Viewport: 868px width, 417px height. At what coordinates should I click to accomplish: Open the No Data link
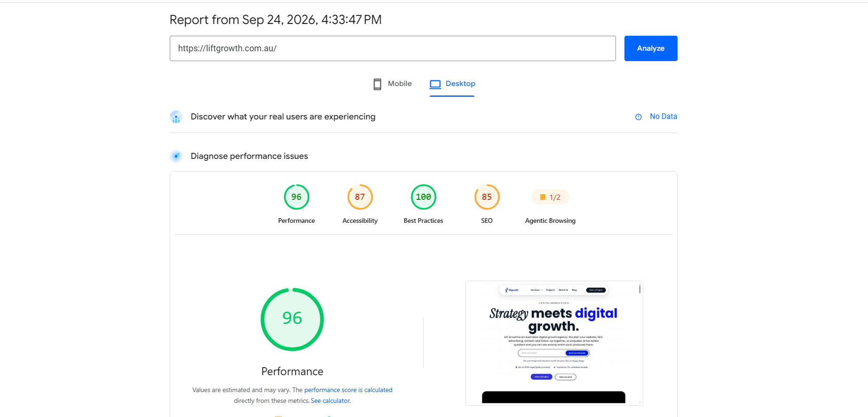coord(663,117)
